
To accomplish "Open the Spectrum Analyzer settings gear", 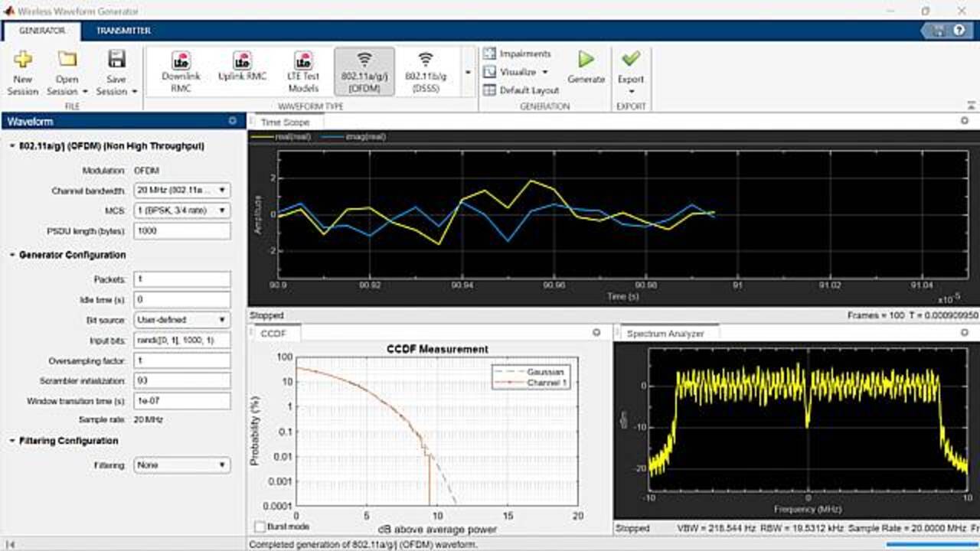I will click(x=963, y=334).
